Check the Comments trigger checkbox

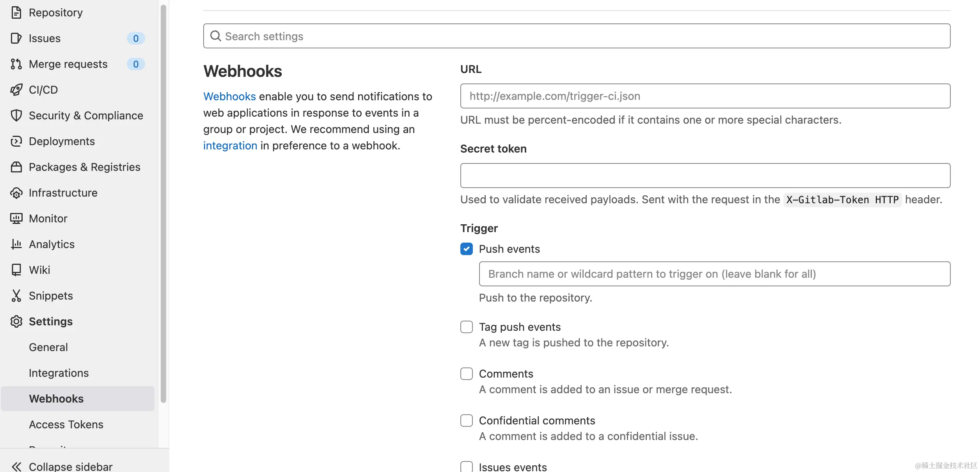coord(467,374)
